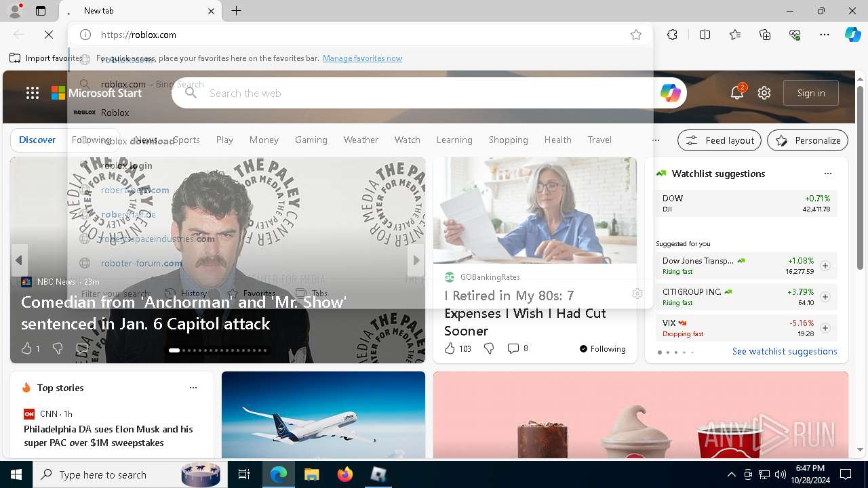This screenshot has width=868, height=488.
Task: Open the DOW index row
Action: click(747, 203)
